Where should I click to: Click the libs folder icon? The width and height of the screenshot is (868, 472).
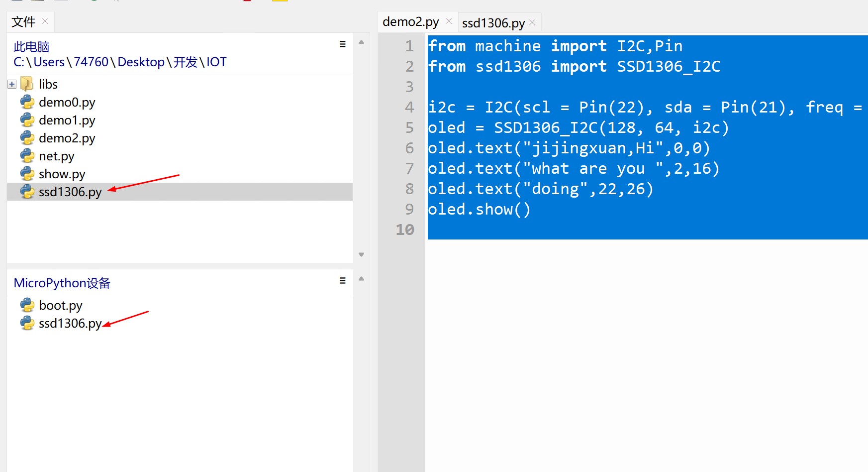[27, 84]
